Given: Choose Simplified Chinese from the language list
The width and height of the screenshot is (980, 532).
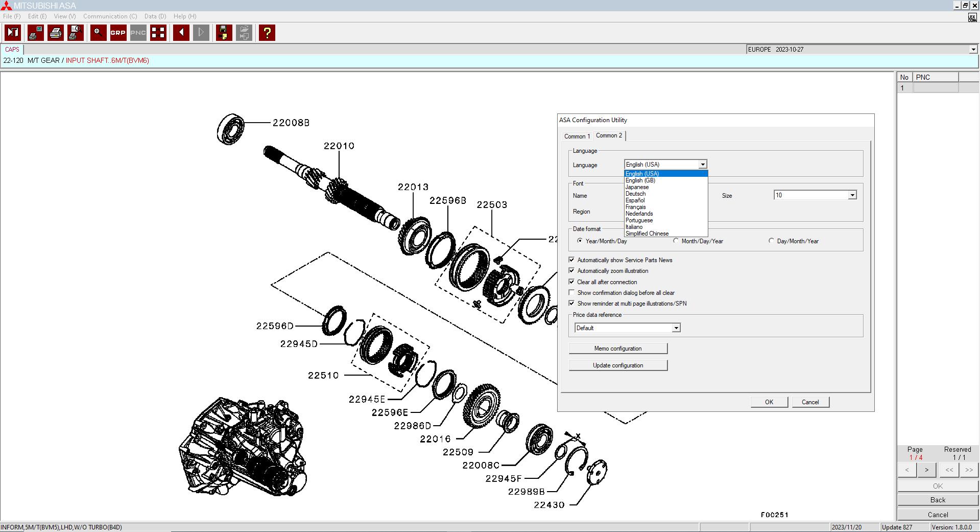Looking at the screenshot, I should tap(666, 234).
